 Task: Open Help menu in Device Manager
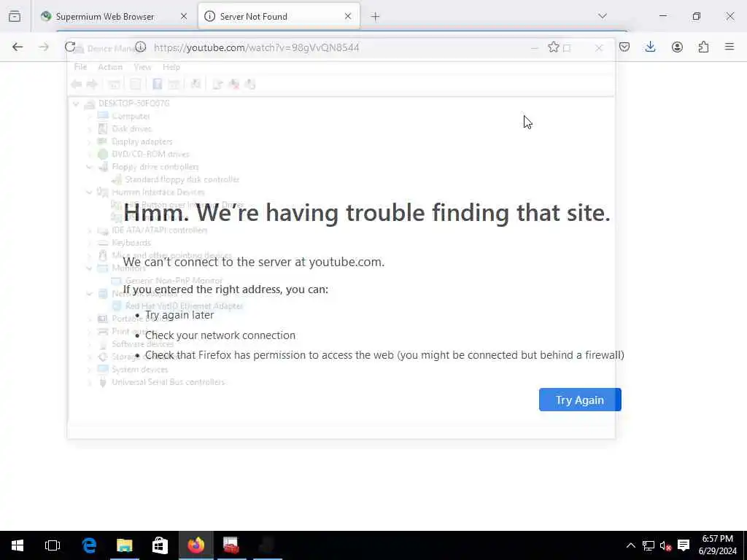point(171,67)
